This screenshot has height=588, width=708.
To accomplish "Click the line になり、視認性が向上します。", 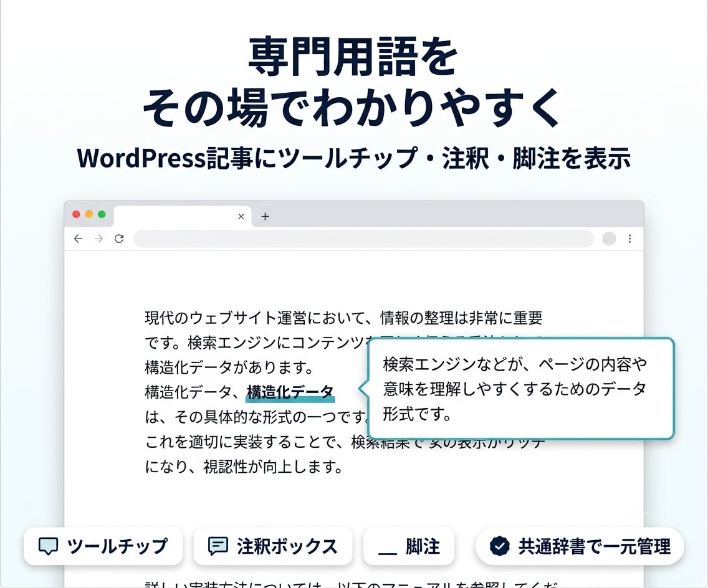I will [x=244, y=467].
